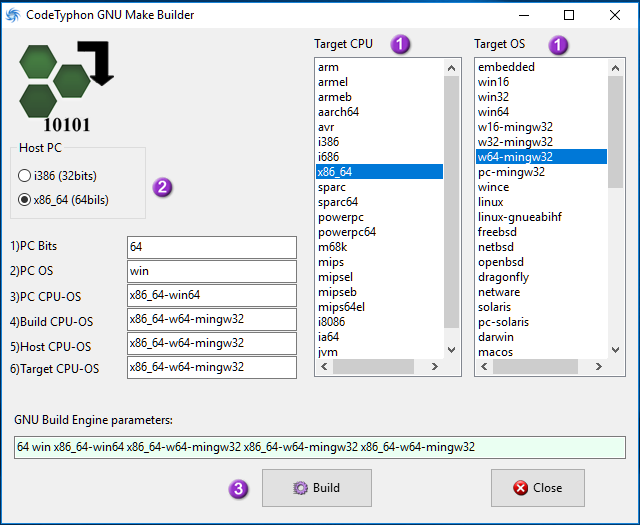Select 'embedded' in Target OS list
This screenshot has height=525, width=640.
point(542,67)
